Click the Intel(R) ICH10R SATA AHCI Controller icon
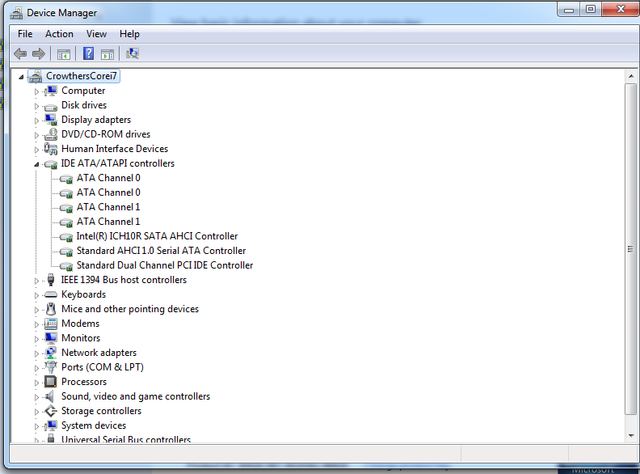The image size is (640, 474). coord(66,237)
